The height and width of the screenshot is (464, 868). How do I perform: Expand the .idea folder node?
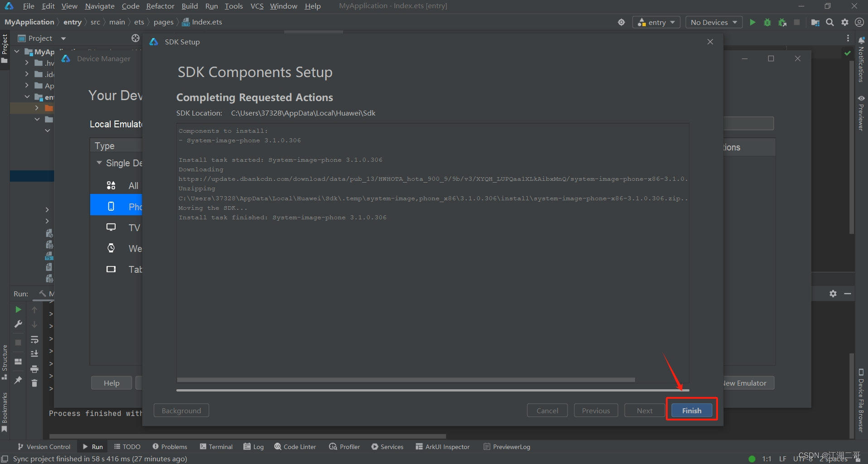pyautogui.click(x=27, y=74)
